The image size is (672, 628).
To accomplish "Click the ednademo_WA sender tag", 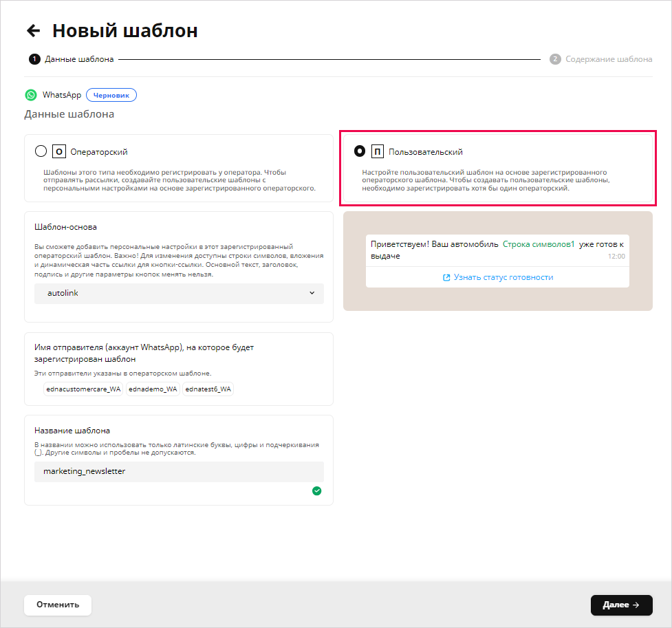I will coord(153,389).
